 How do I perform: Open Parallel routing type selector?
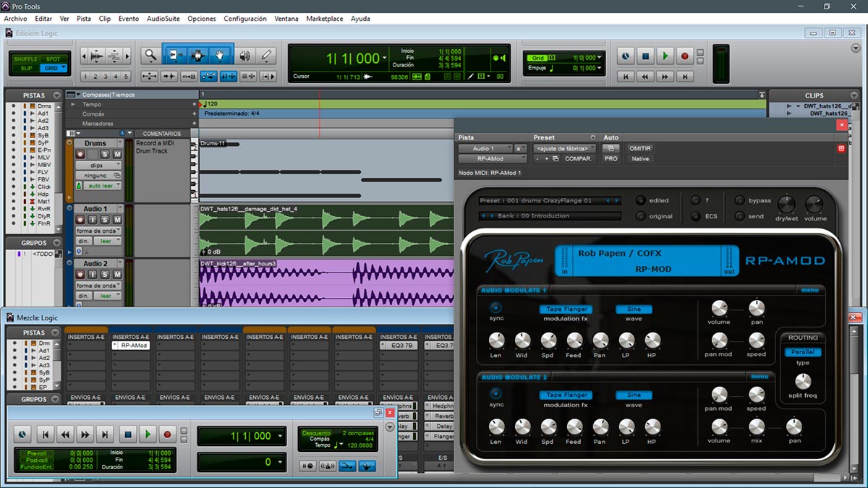point(802,352)
